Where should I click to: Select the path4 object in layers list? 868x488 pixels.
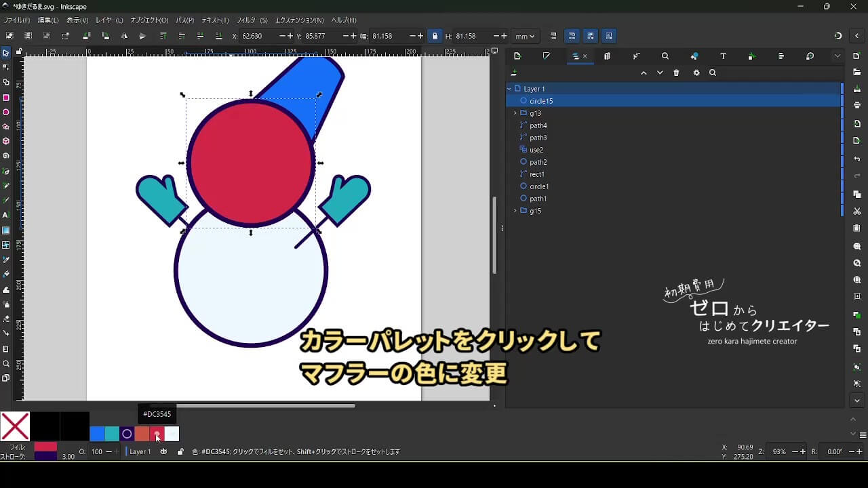point(538,125)
